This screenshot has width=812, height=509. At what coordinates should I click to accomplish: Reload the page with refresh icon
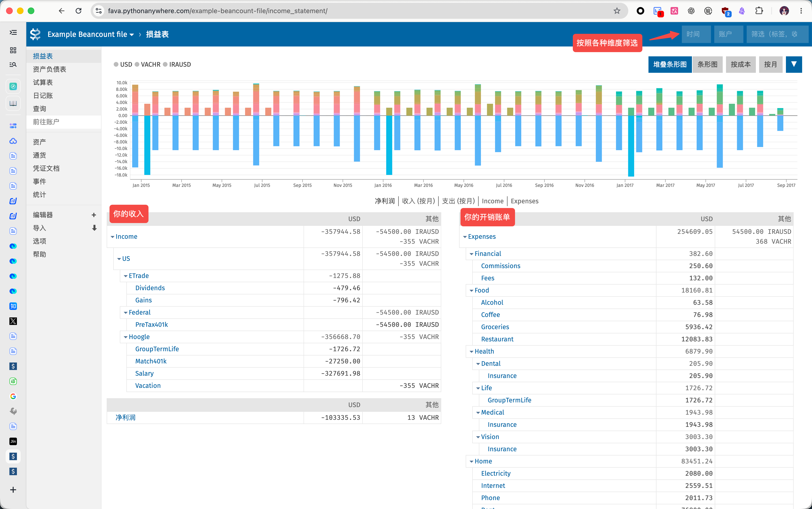click(78, 11)
